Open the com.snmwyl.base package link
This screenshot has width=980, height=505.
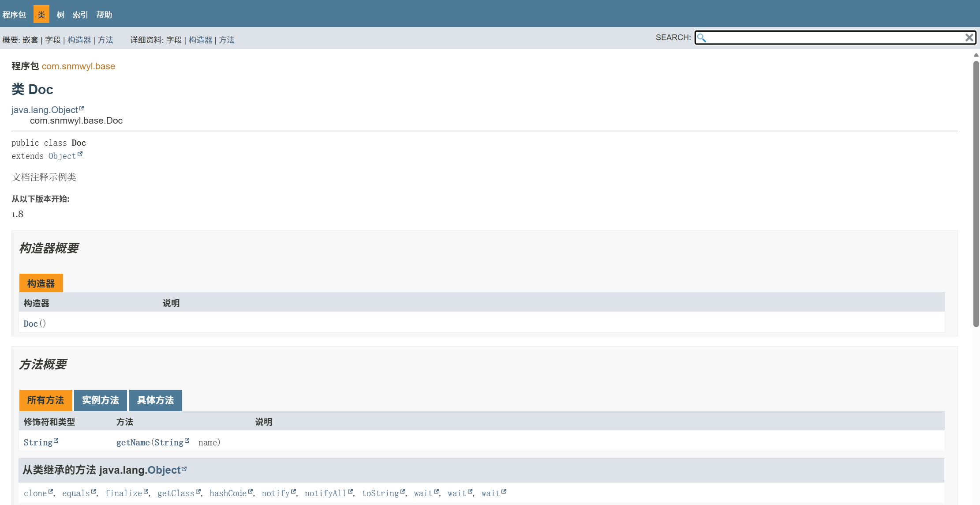coord(79,66)
